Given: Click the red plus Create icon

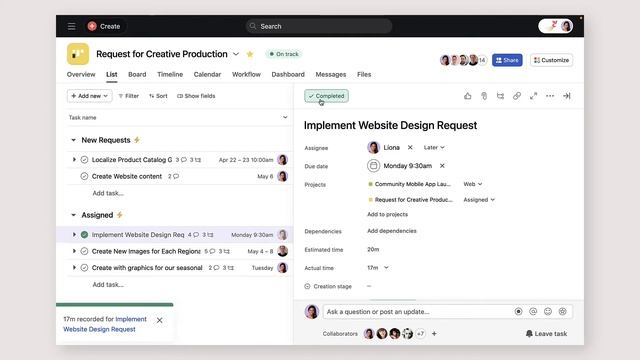Looking at the screenshot, I should (92, 26).
